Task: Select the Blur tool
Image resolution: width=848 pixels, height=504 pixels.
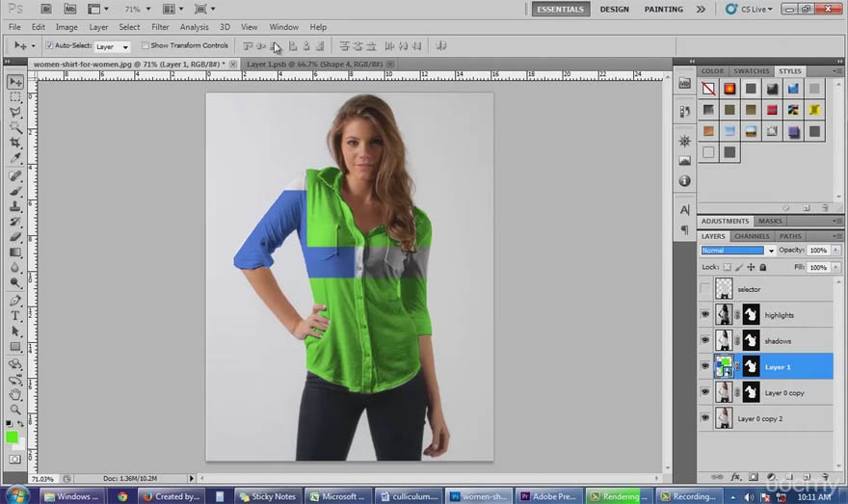Action: point(15,268)
